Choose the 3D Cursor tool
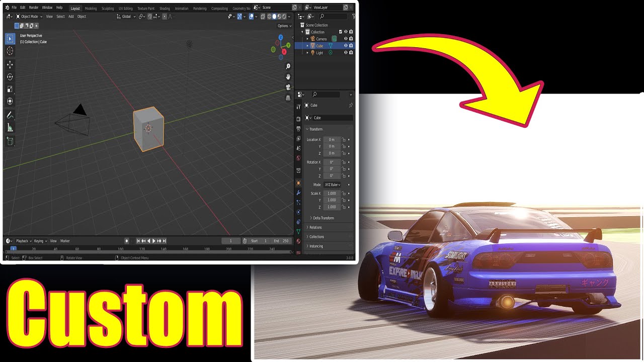 coord(10,51)
